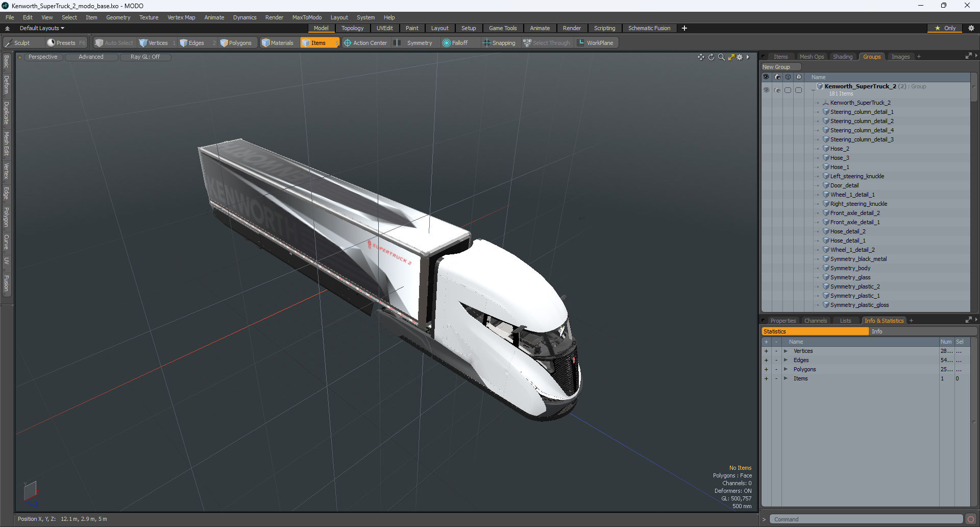
Task: Select Door_detail item
Action: pos(844,185)
